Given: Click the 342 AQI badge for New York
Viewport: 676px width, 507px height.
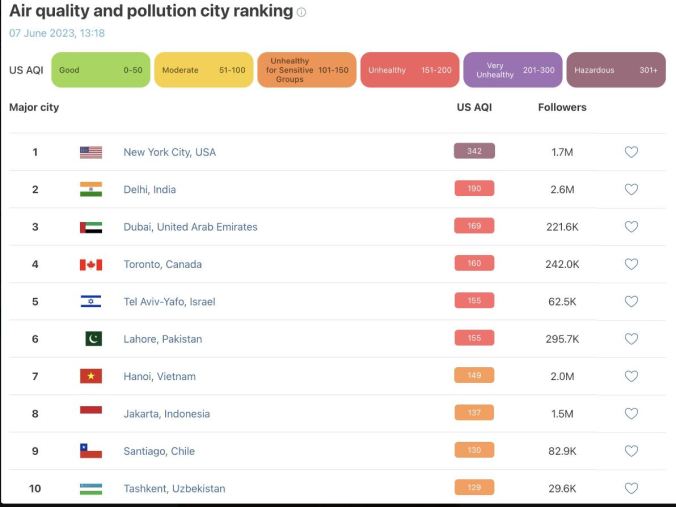Looking at the screenshot, I should (474, 152).
